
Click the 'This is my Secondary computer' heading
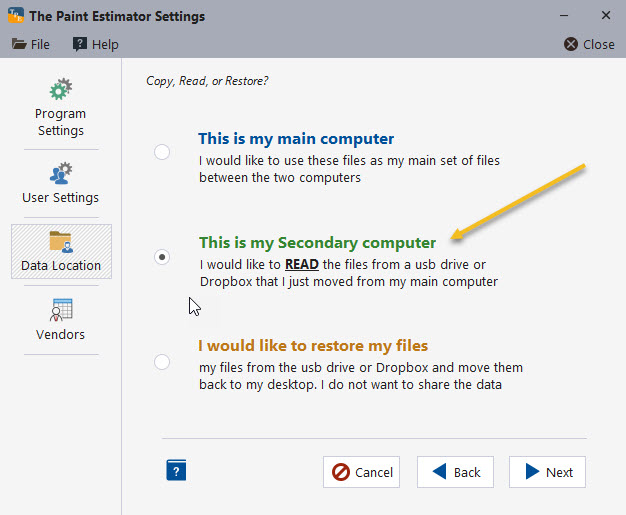pyautogui.click(x=317, y=243)
